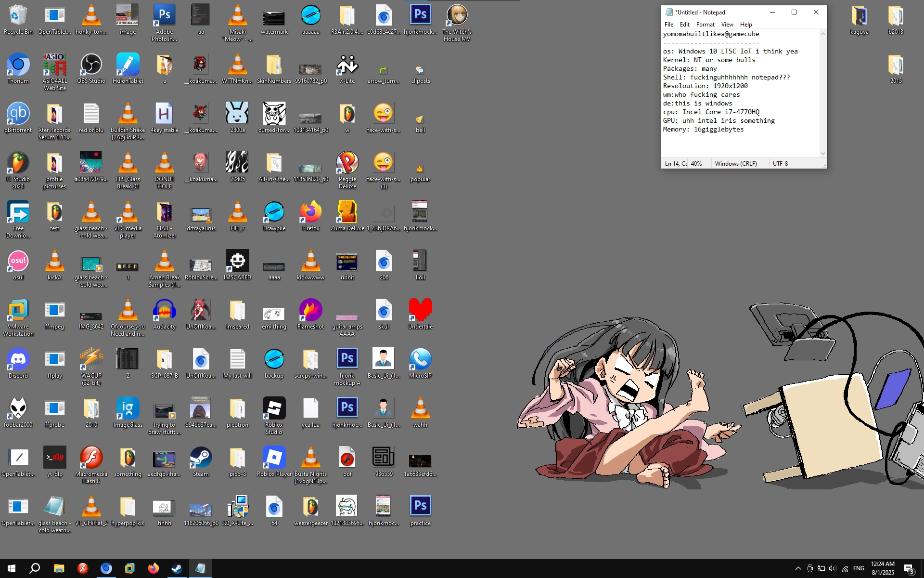924x578 pixels.
Task: Open the osu! game shortcut
Action: 18,265
